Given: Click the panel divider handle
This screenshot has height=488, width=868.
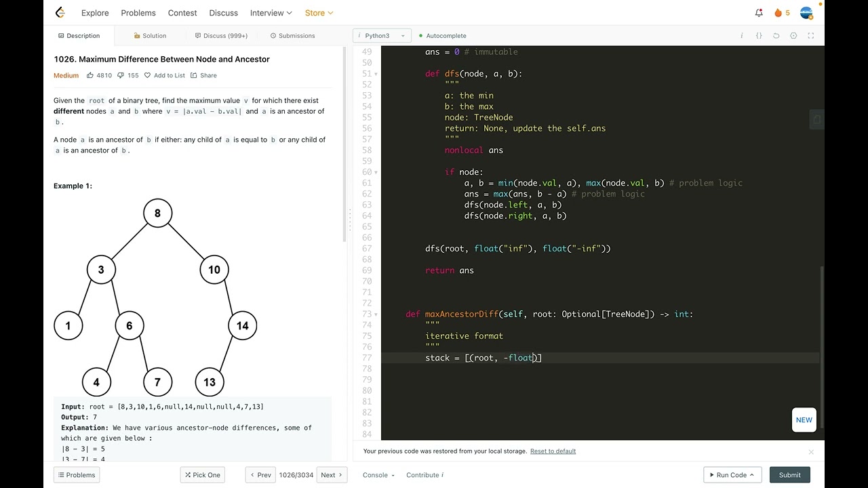Looking at the screenshot, I should coord(350,220).
